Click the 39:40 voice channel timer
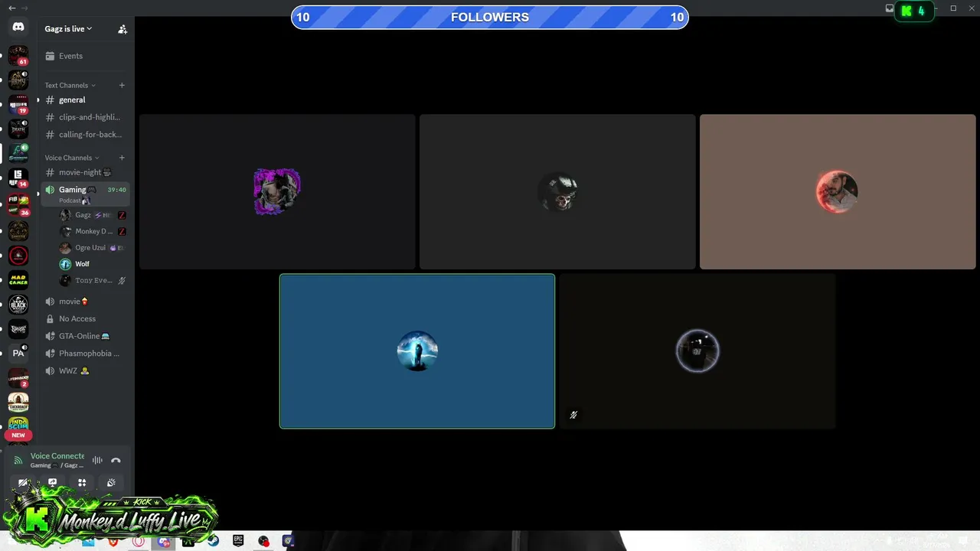 [116, 190]
